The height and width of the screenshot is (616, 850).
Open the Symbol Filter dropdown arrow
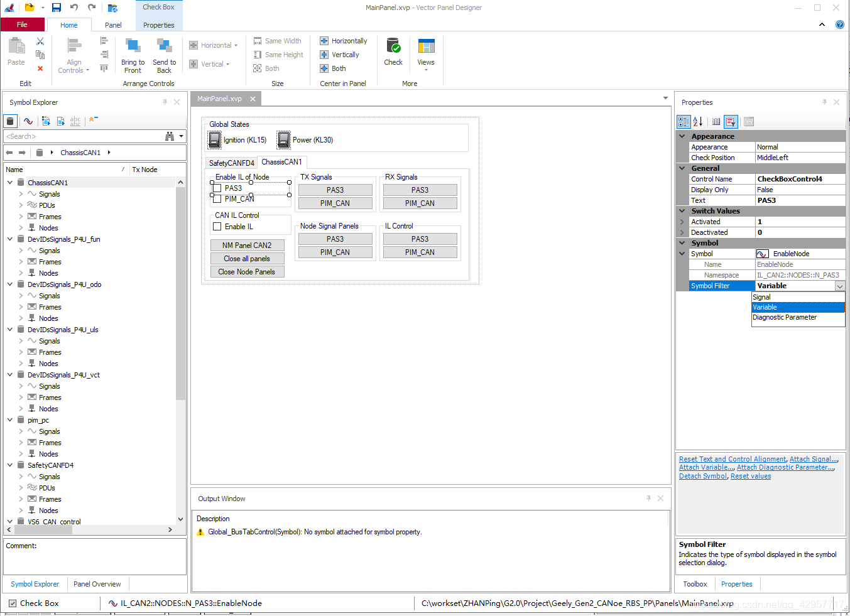(x=840, y=286)
